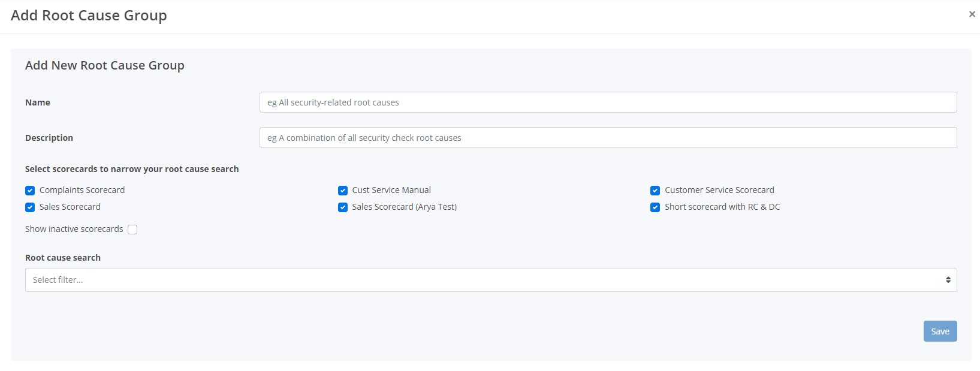Viewport: 980px width, 371px height.
Task: Click the 'Sales Scorecard (Arya Test)' label
Action: [405, 207]
